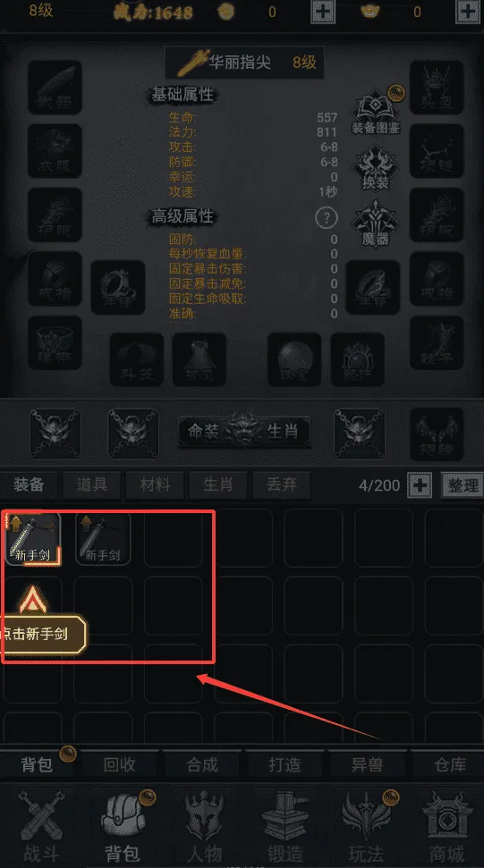484x868 pixels.
Task: Open the 合成 synthesis sub-menu
Action: (202, 764)
